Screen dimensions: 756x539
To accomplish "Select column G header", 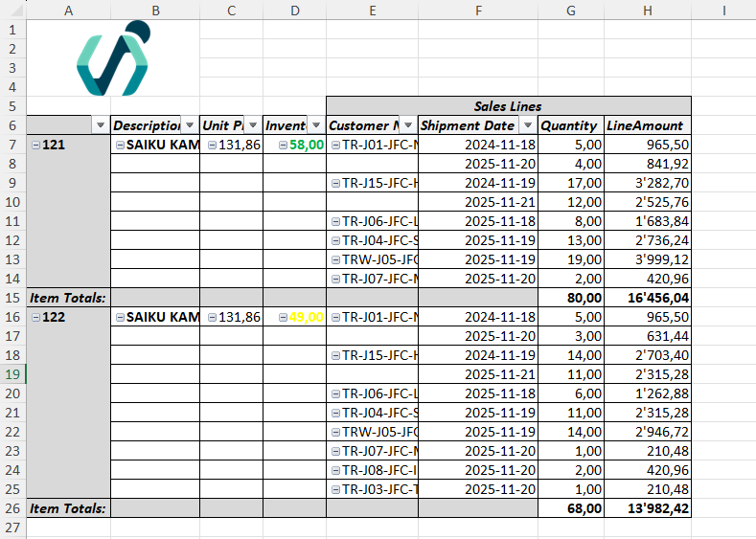I will [571, 10].
